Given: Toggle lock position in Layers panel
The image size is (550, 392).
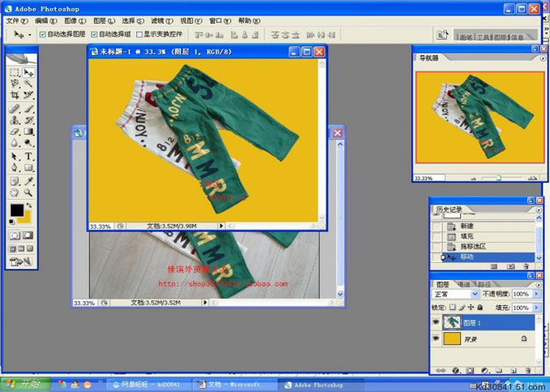Looking at the screenshot, I should point(471,308).
